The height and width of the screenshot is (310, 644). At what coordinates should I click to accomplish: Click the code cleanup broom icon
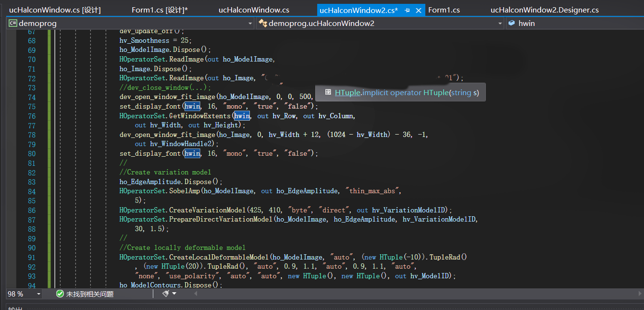pos(166,293)
